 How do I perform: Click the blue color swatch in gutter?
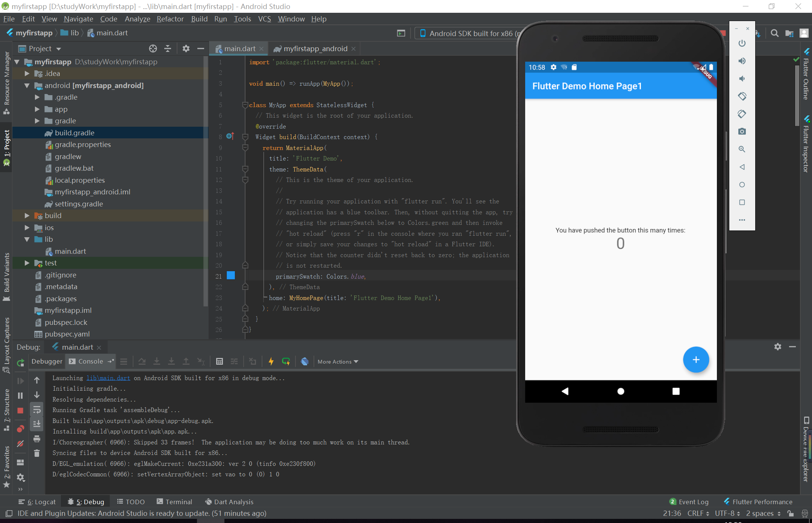tap(231, 276)
